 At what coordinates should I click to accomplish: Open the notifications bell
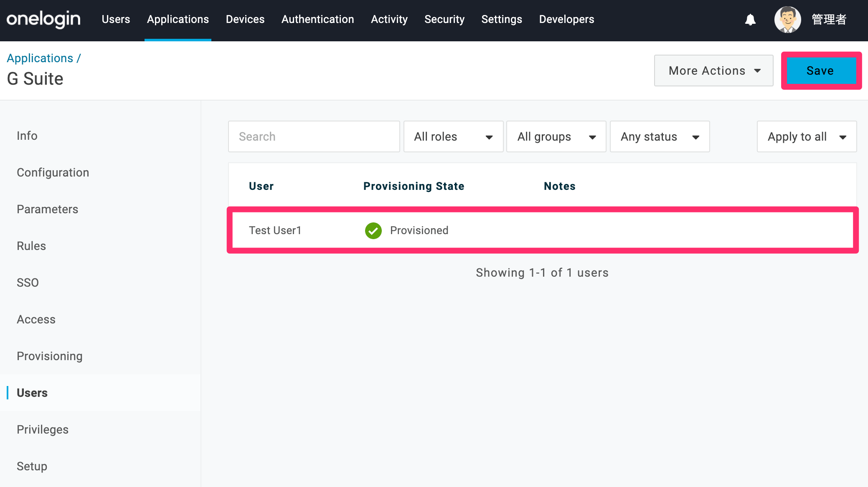750,20
